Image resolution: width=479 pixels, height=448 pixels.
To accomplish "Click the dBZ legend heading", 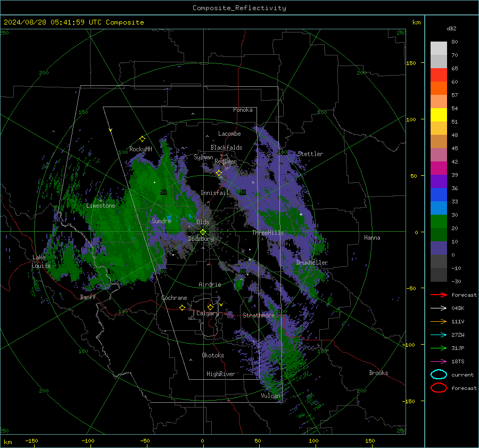I will (x=451, y=28).
